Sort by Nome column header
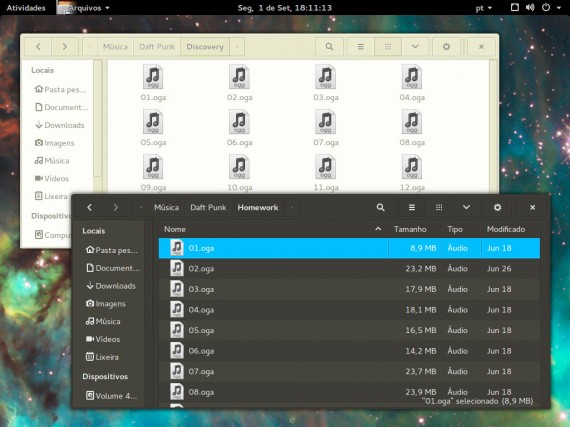The height and width of the screenshot is (427, 570). point(273,229)
